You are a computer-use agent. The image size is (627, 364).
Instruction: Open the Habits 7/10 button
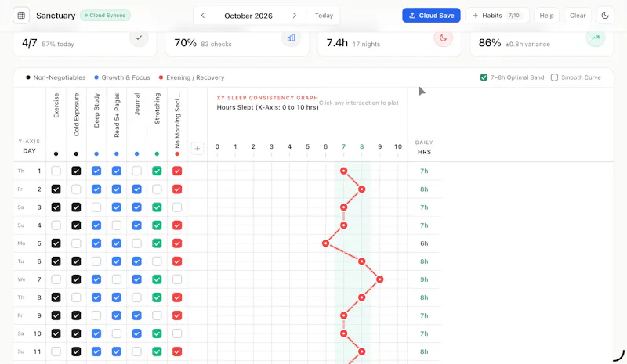point(497,16)
